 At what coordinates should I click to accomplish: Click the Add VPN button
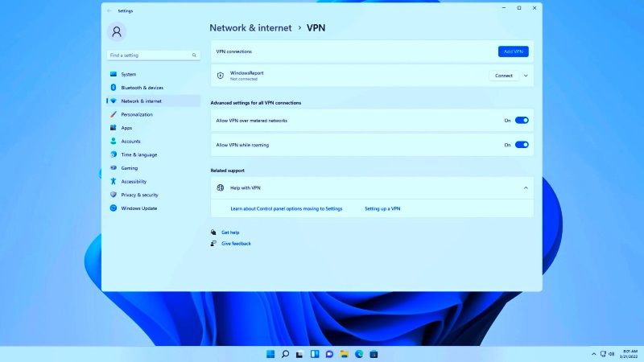pyautogui.click(x=514, y=51)
